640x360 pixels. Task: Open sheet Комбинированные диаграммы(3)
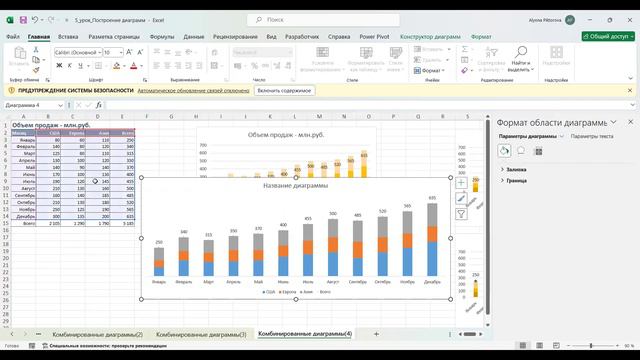click(x=201, y=334)
